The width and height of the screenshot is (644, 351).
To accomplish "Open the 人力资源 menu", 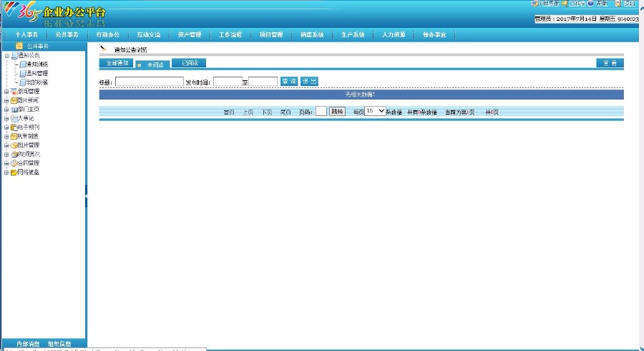I will tap(394, 34).
